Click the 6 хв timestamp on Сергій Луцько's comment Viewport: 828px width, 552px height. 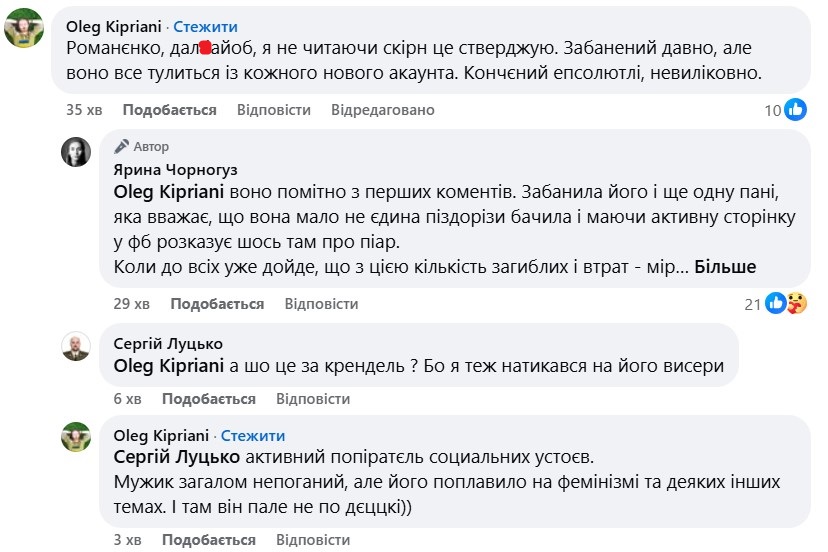(x=127, y=399)
